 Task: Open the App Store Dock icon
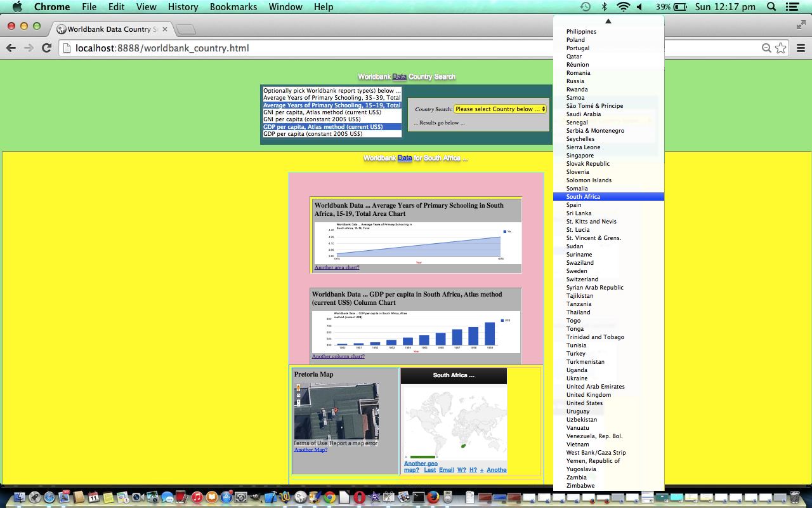[x=226, y=498]
